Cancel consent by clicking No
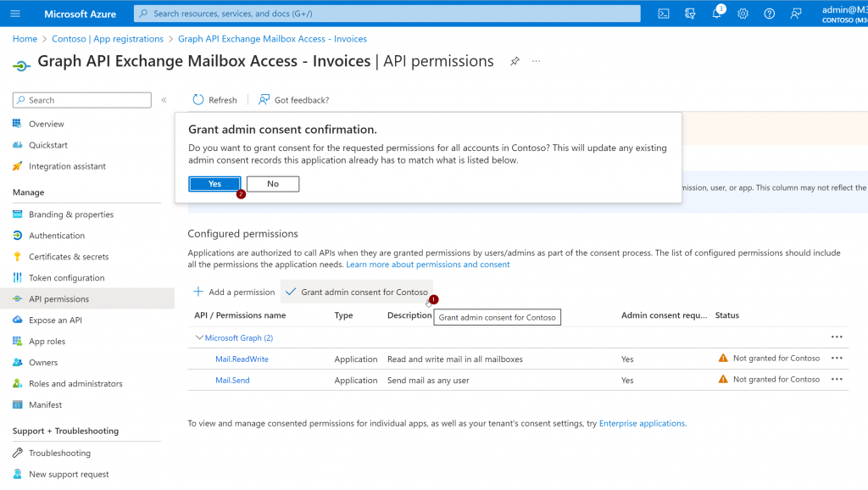The height and width of the screenshot is (490, 868). (273, 184)
